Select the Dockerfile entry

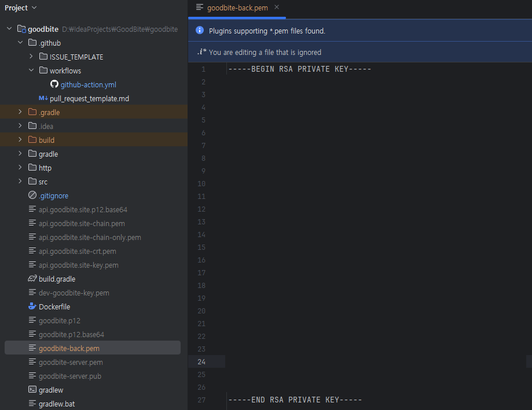[54, 307]
